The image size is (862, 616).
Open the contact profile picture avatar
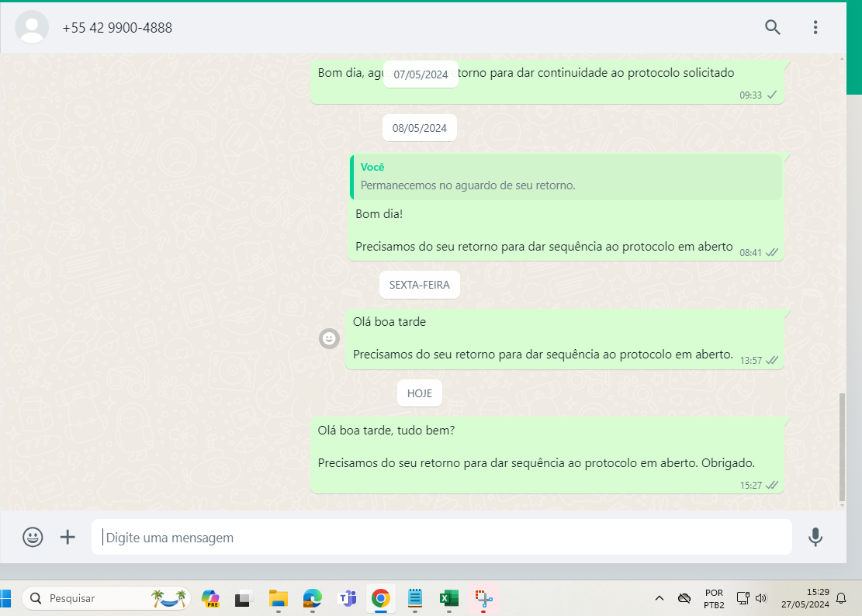[31, 27]
